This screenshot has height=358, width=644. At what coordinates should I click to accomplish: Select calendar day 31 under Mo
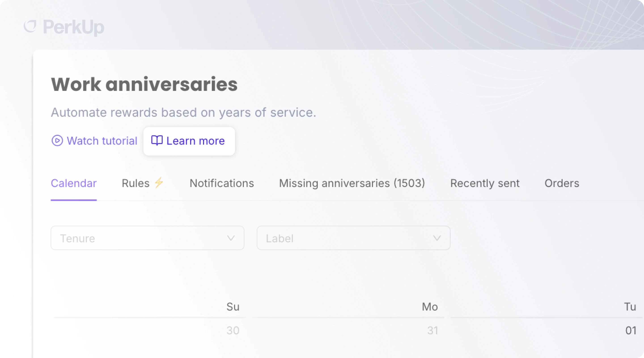(432, 330)
